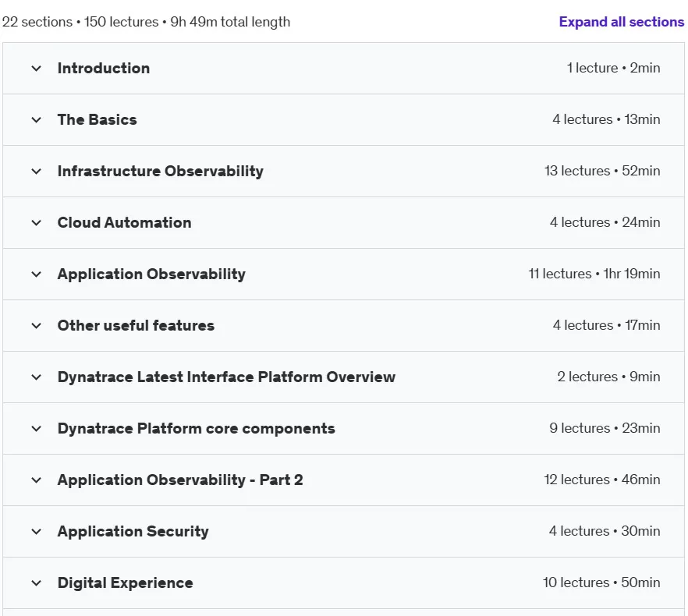Open Dynatrace Latest Interface Platform Overview title
The height and width of the screenshot is (616, 688).
click(226, 377)
